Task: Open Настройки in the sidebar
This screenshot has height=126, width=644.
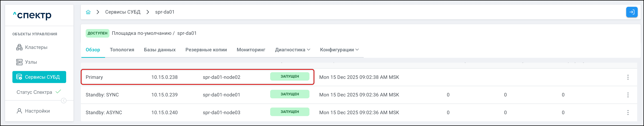Action: (x=37, y=111)
